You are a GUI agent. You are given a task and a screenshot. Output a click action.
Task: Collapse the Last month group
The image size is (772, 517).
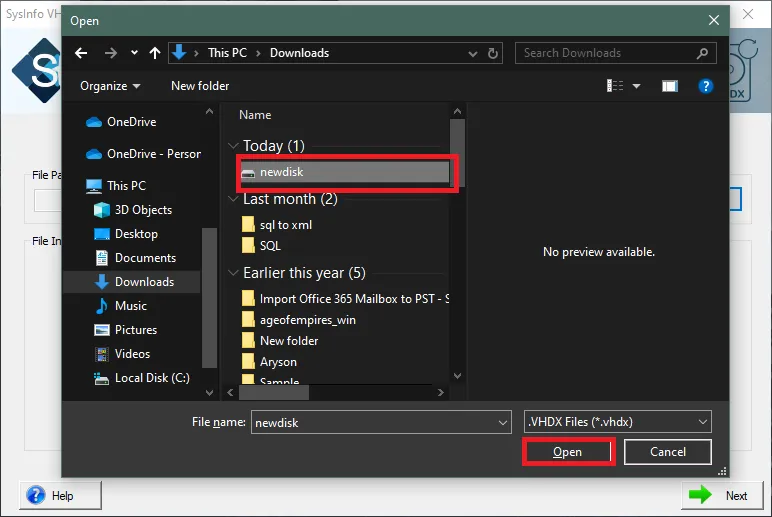[234, 200]
